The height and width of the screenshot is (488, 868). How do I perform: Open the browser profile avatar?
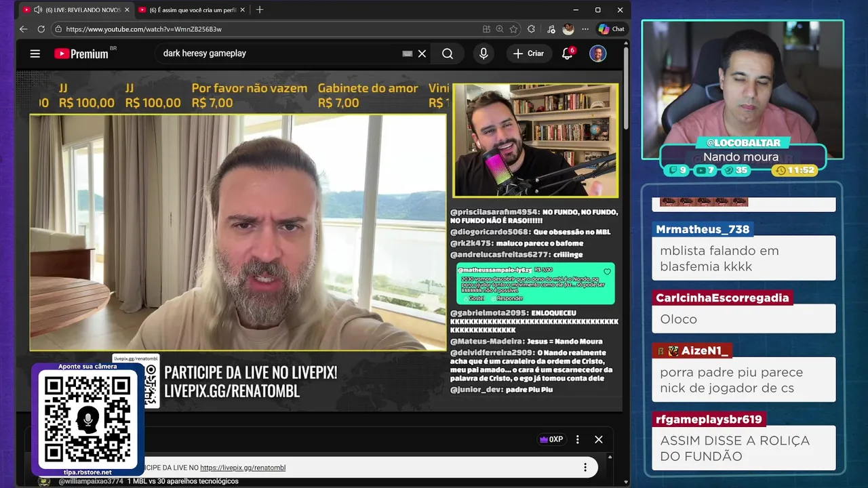[x=568, y=29]
